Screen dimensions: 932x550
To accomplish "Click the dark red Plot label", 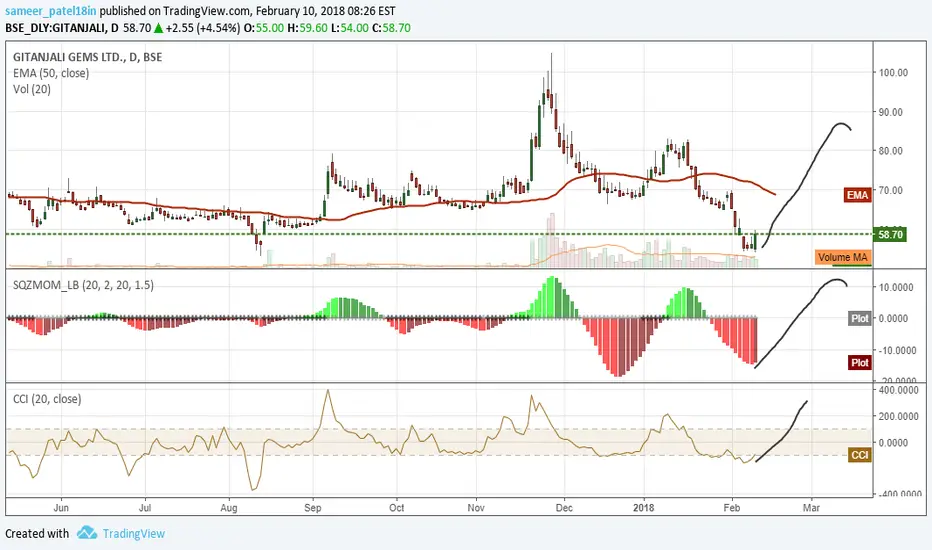I will click(859, 363).
